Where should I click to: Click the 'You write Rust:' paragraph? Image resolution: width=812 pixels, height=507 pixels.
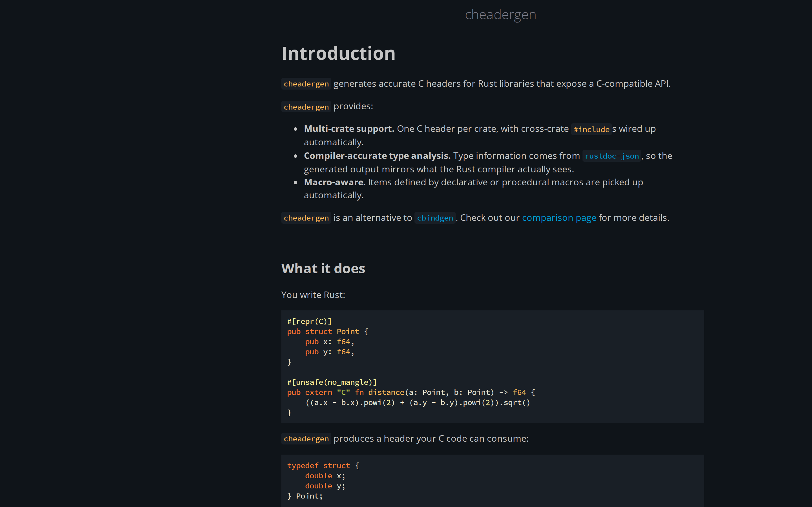pos(313,295)
